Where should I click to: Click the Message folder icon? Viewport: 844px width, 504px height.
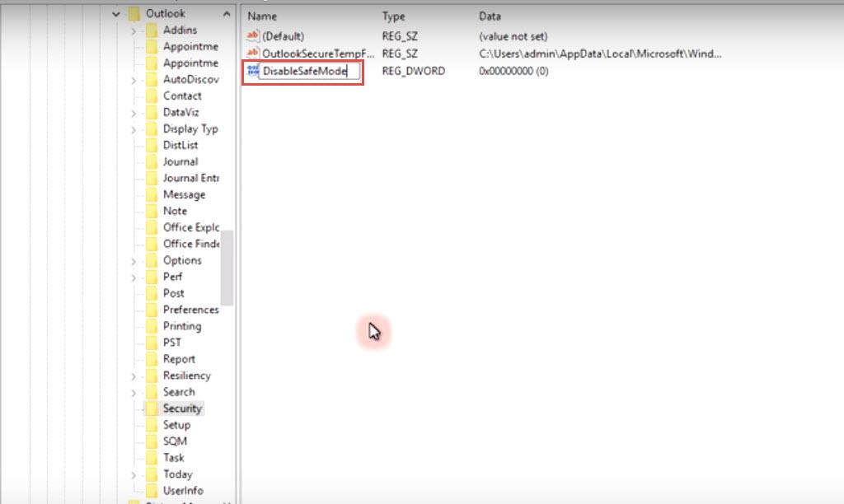click(x=152, y=194)
